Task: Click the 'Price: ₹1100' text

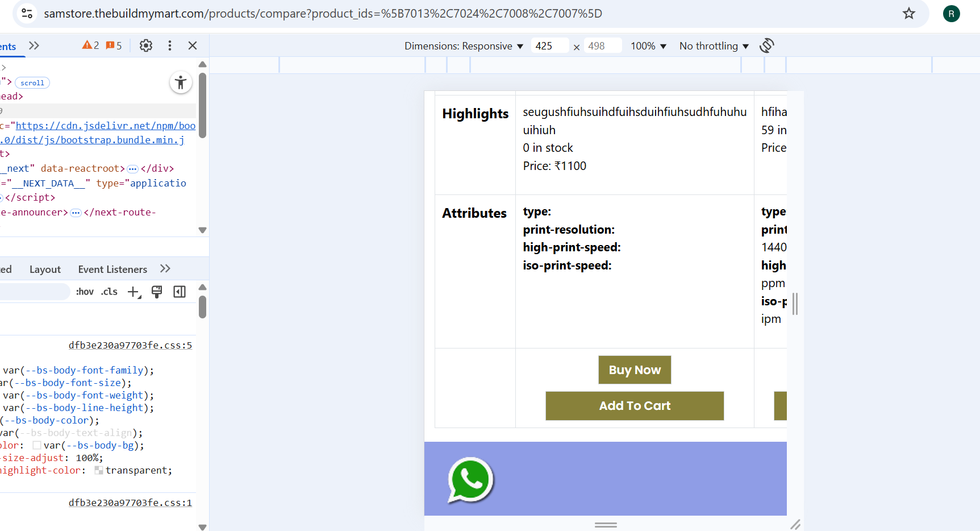Action: [x=554, y=166]
